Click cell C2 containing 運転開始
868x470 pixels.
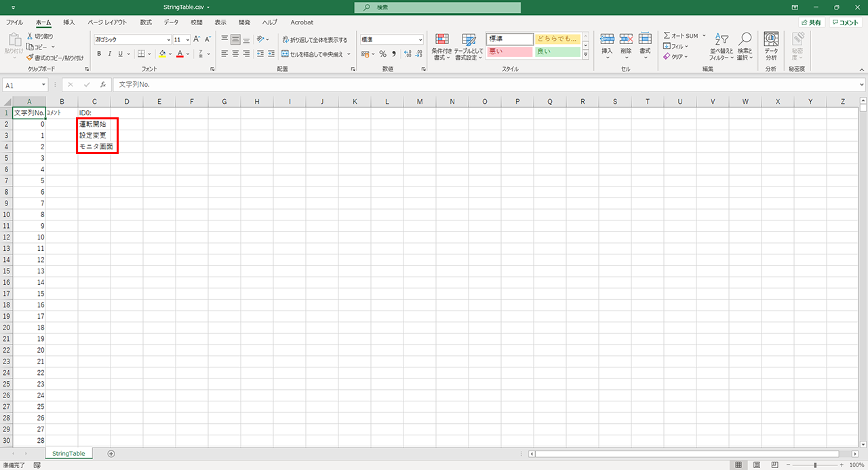94,124
